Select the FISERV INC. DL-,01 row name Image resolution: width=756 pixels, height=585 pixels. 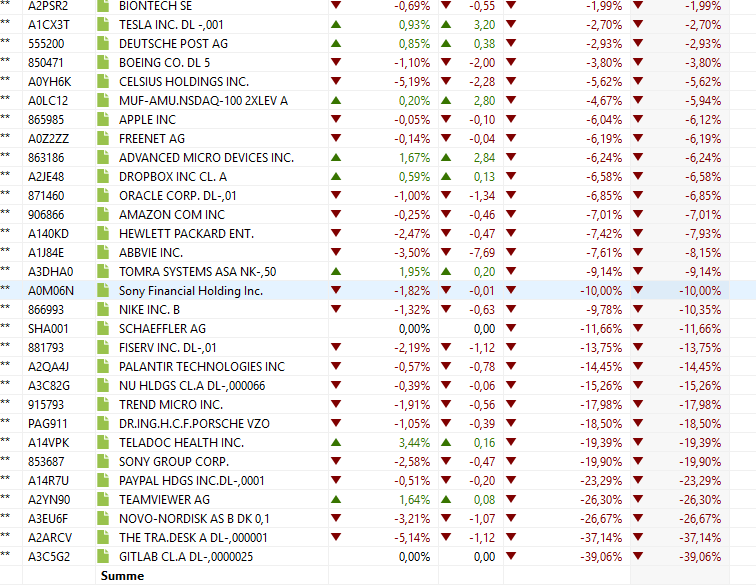[x=168, y=348]
